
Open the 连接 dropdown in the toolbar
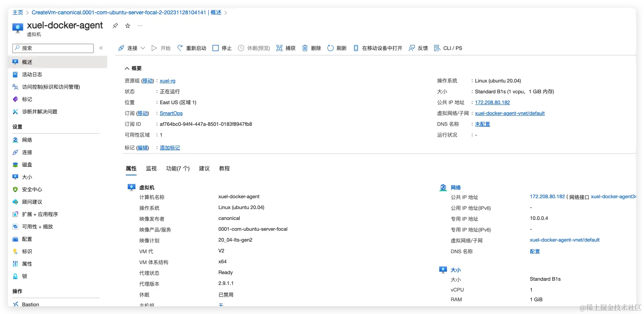132,48
